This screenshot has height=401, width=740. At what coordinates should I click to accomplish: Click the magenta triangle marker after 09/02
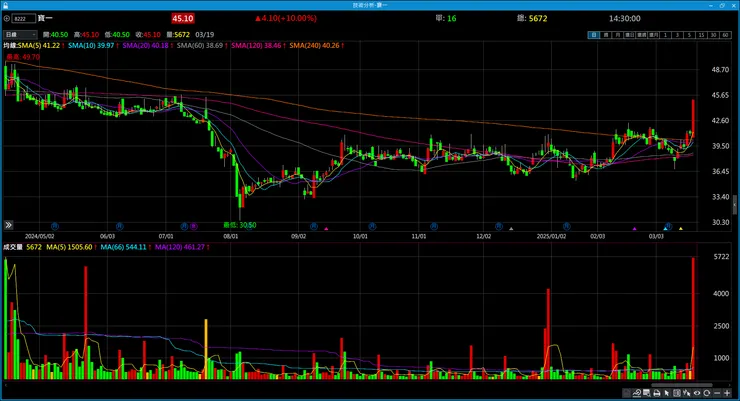[326, 229]
